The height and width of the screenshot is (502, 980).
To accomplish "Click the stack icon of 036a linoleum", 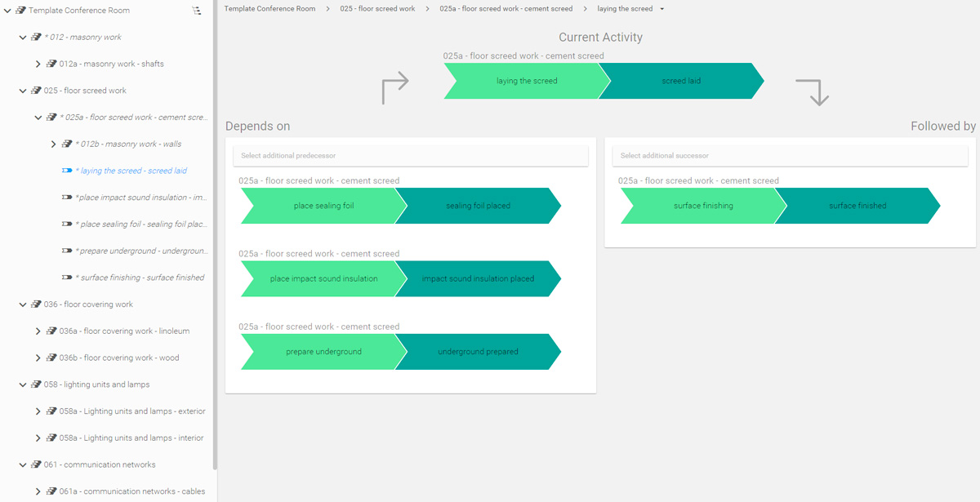I will pyautogui.click(x=51, y=331).
